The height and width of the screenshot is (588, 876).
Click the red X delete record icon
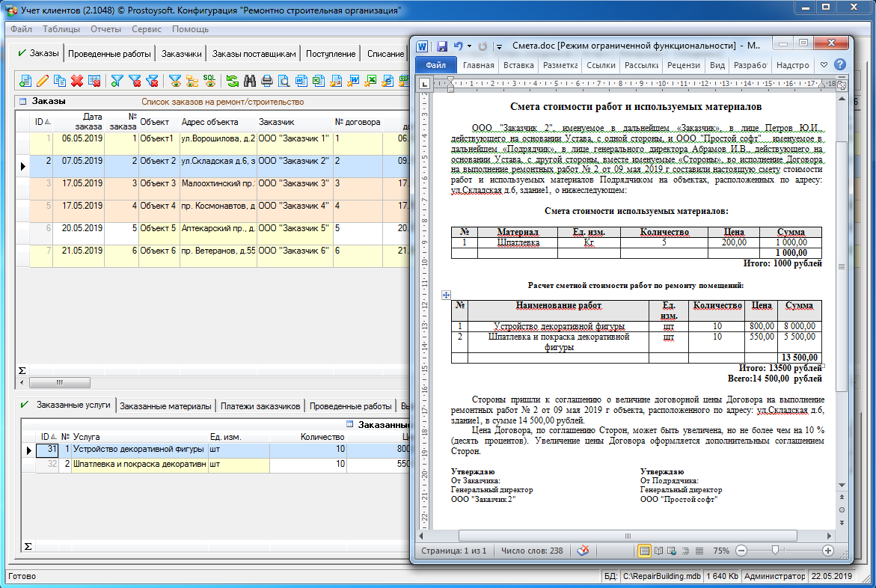pos(77,80)
